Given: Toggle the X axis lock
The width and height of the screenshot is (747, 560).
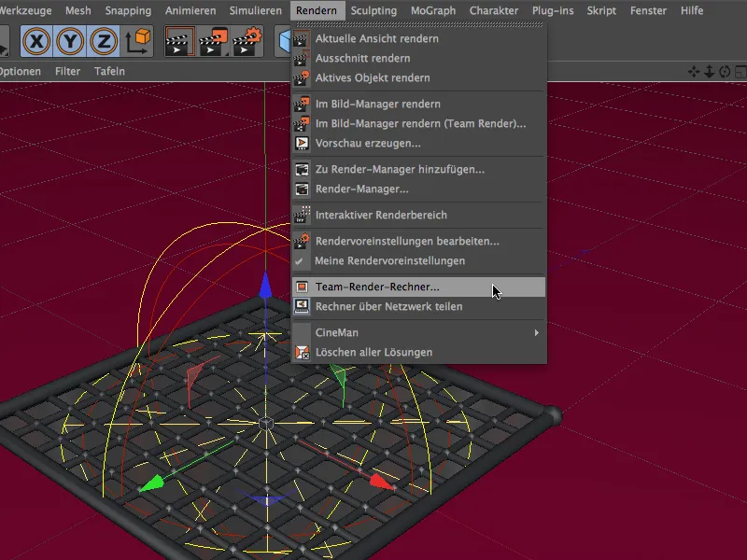Looking at the screenshot, I should 35,41.
